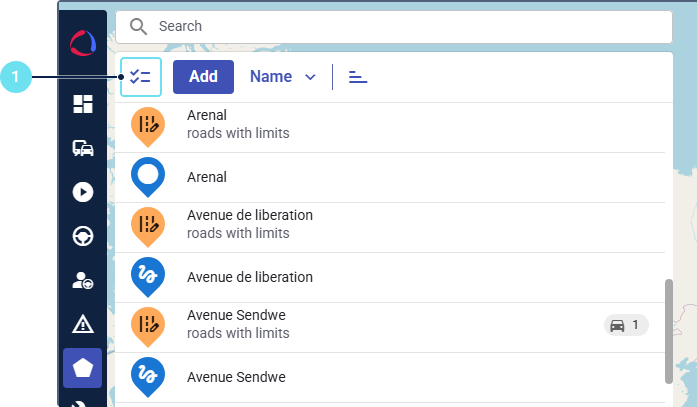Open the dashboard grid icon in sidebar
The height and width of the screenshot is (407, 697).
click(x=83, y=104)
